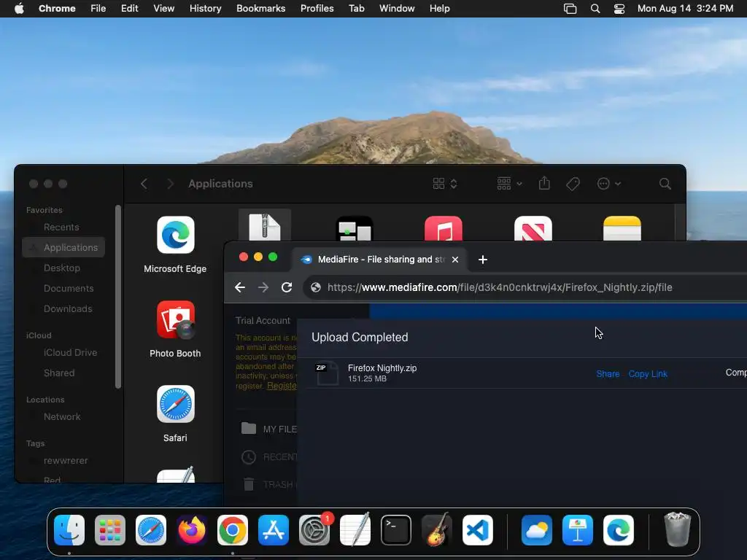Open the Profiles menu

click(317, 9)
